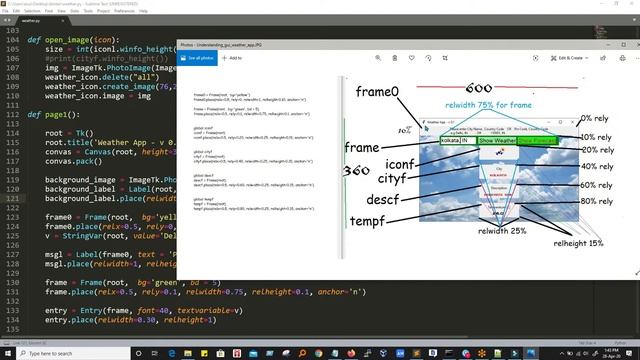Open the Find menu in Sublime Text
Screen dimensions: 640x360
[49, 11]
